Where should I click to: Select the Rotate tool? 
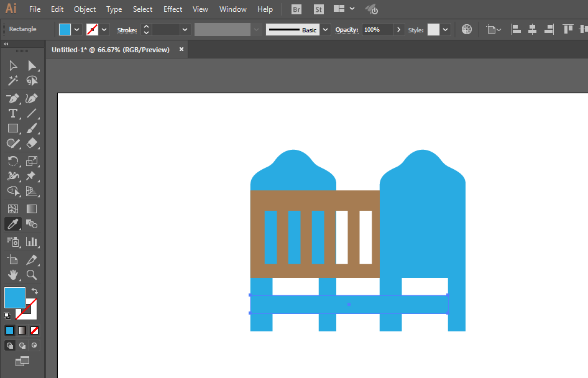click(x=13, y=161)
